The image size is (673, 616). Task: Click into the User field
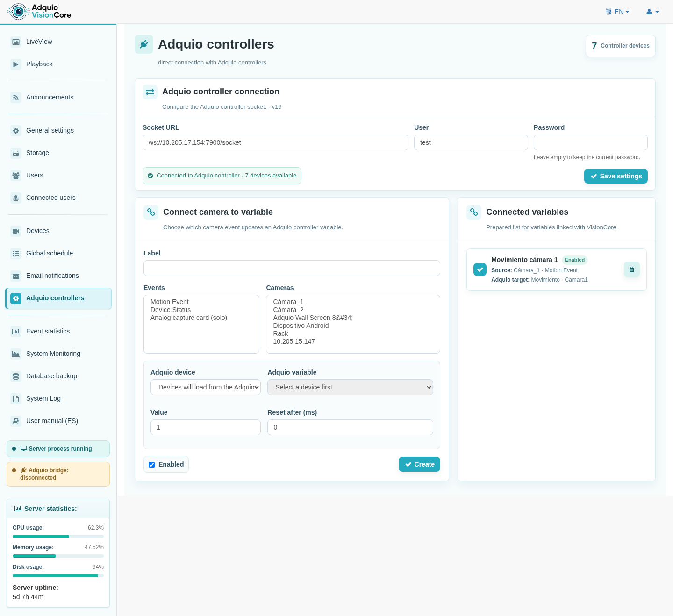471,142
